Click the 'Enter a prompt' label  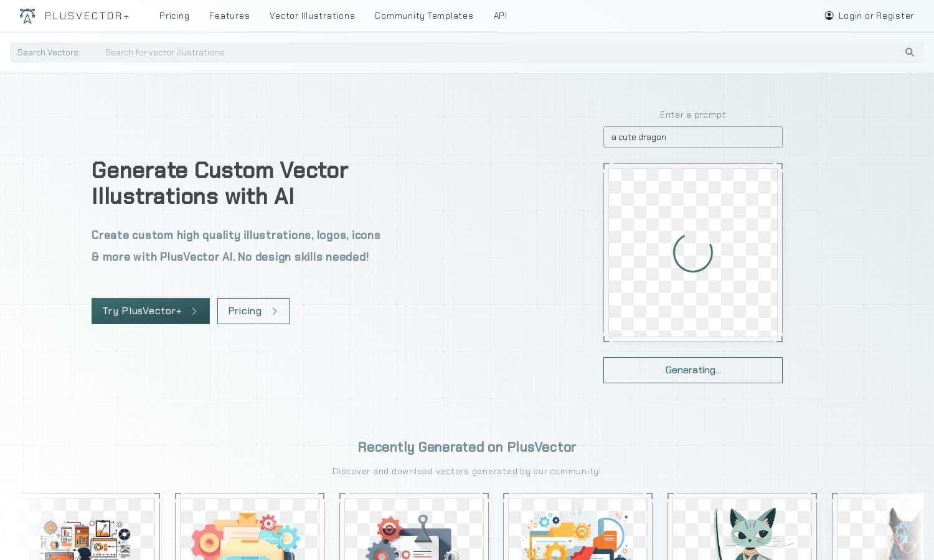click(693, 114)
